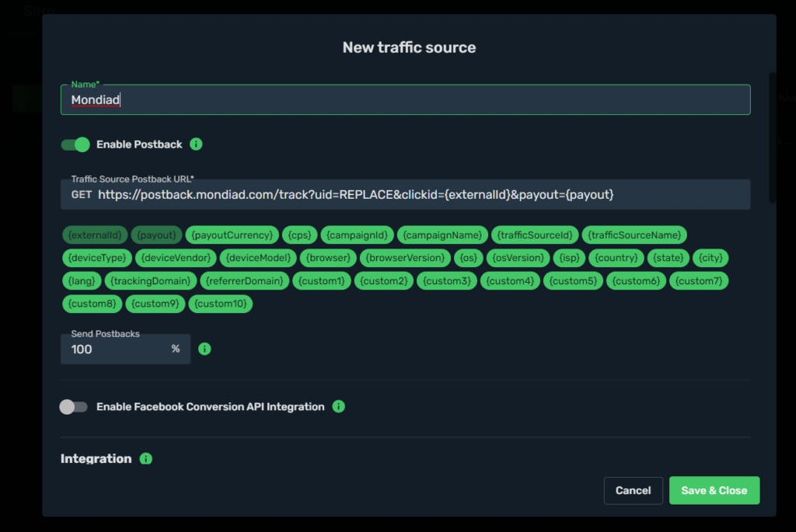View info about Facebook Conversion API Integration
The height and width of the screenshot is (532, 796).
pyautogui.click(x=339, y=406)
